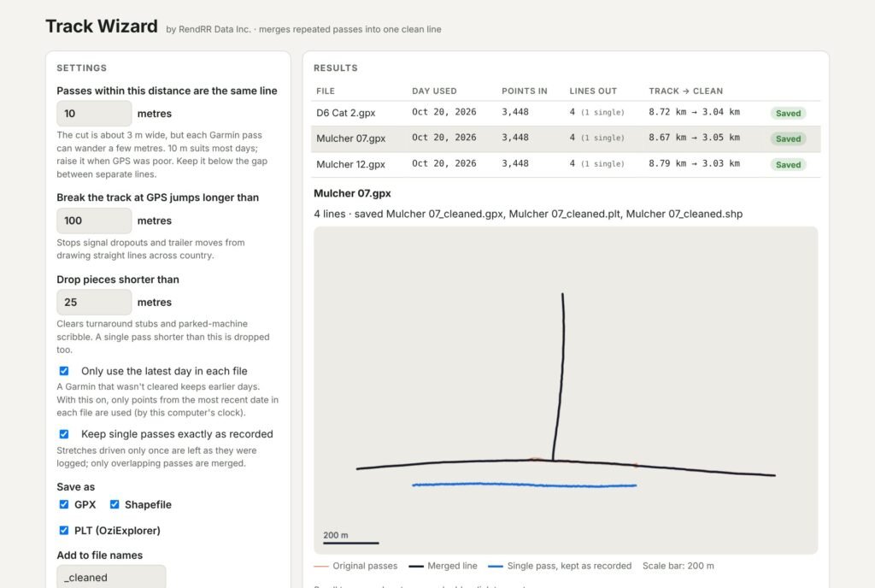Screen dimensions: 875x588
Task: Edit the '_cleaned' file name suffix field
Action: (x=111, y=577)
